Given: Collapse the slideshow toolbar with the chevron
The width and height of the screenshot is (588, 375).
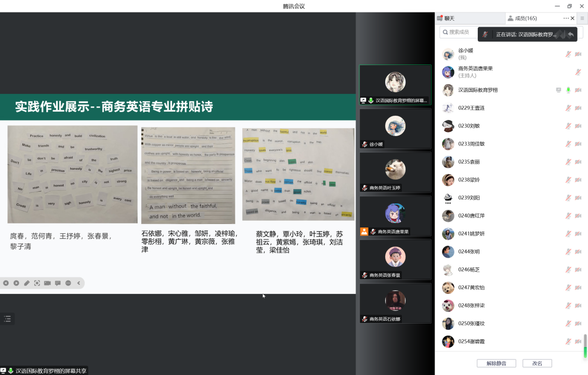Looking at the screenshot, I should click(79, 283).
